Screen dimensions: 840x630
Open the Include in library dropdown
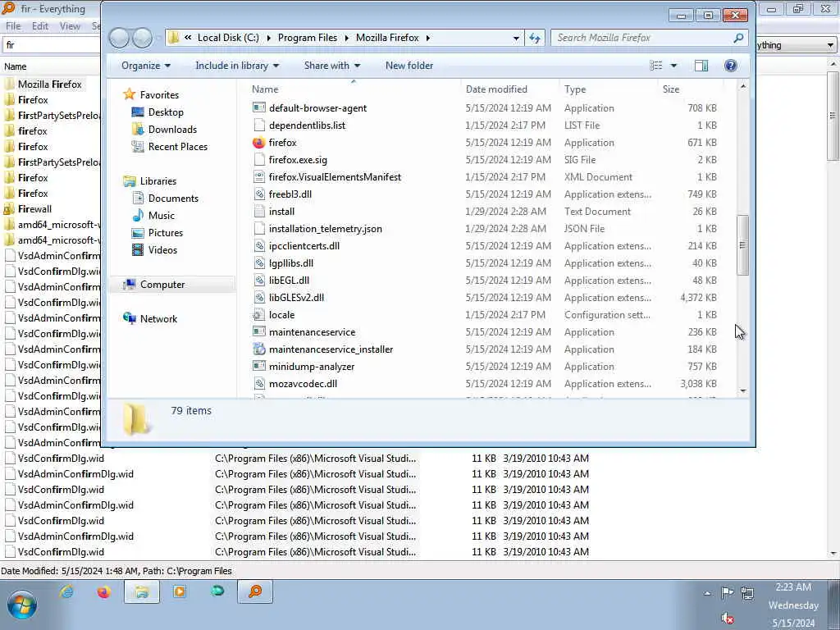click(x=237, y=66)
